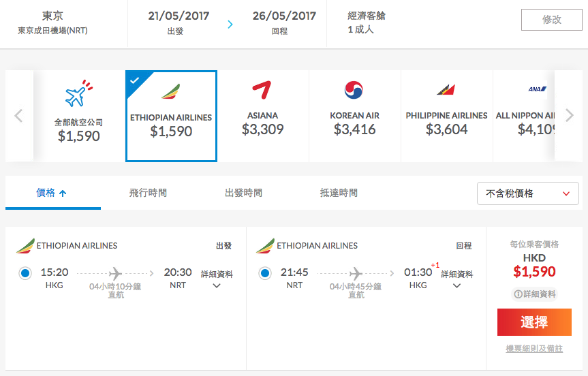This screenshot has height=376, width=588.
Task: Click the Asiana airline logo
Action: click(x=262, y=90)
